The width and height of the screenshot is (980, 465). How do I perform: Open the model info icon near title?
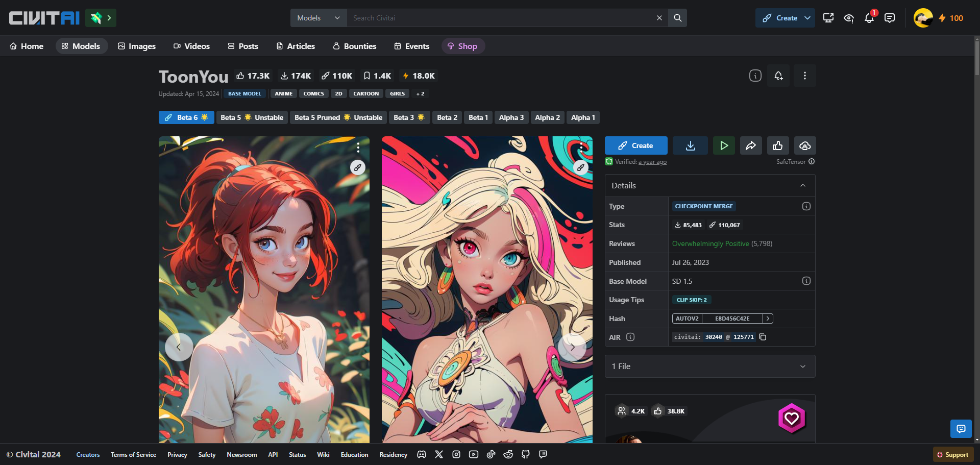click(x=755, y=76)
